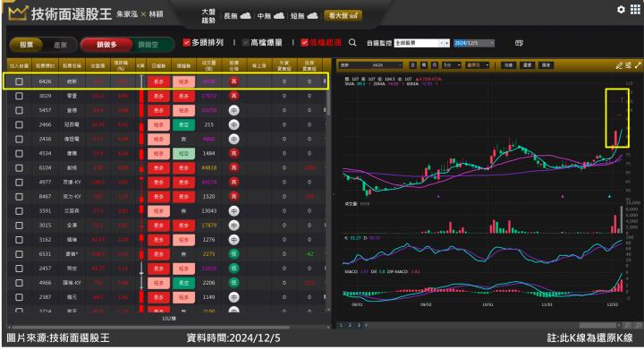Click the K-bar icon for 2457
Viewport: 644px width, 350px height.
(141, 269)
